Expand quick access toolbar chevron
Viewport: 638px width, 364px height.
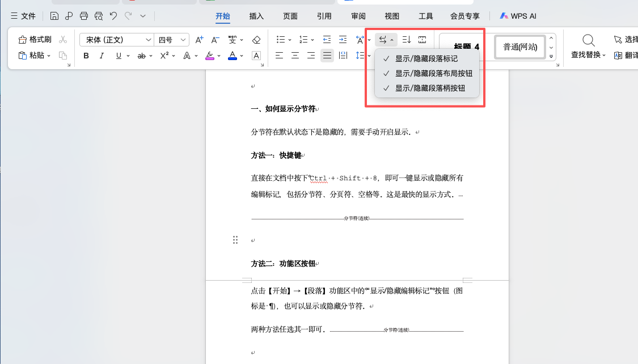[143, 16]
